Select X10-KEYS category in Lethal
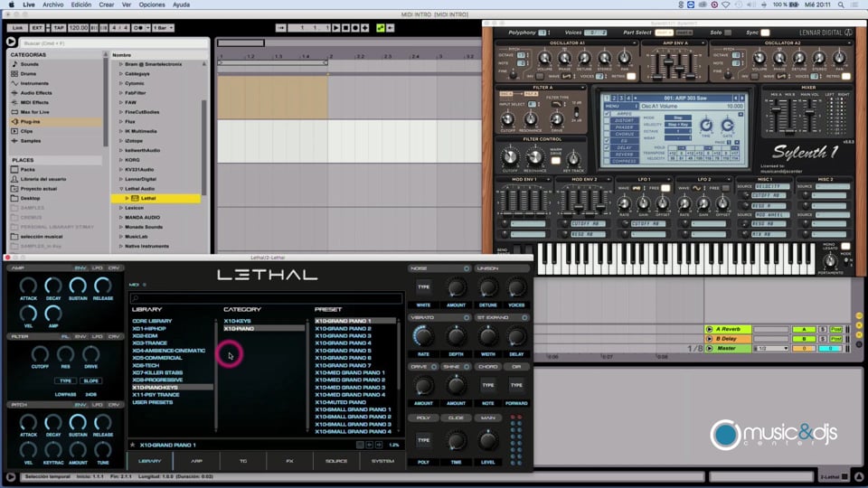Screen dimensions: 868x488 click(x=238, y=321)
